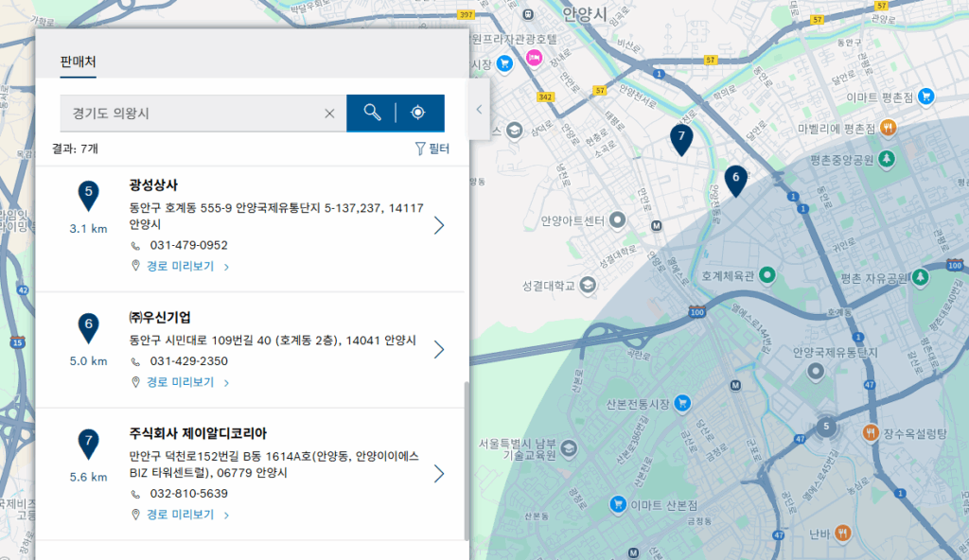
Task: Click 산본전통시장 shopping icon
Action: click(x=682, y=403)
